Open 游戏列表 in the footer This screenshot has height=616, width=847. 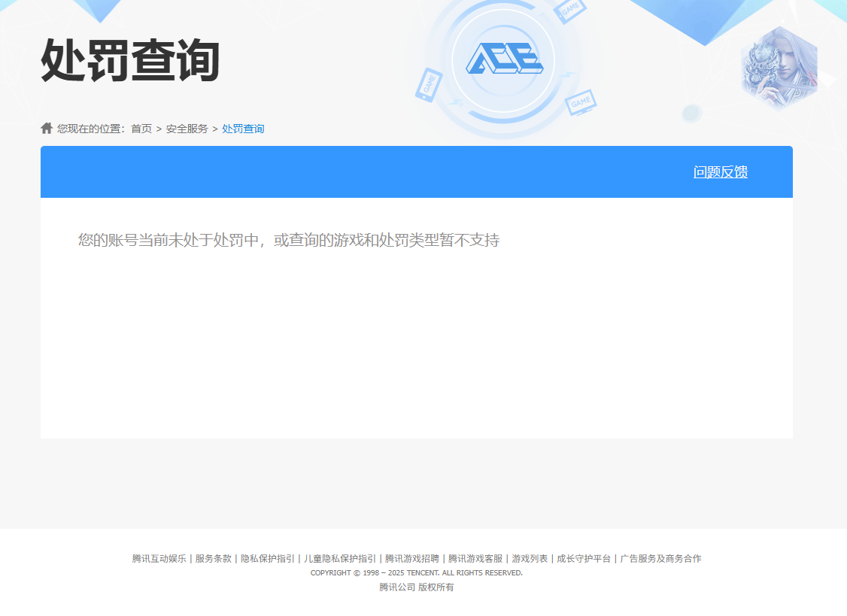tap(530, 559)
